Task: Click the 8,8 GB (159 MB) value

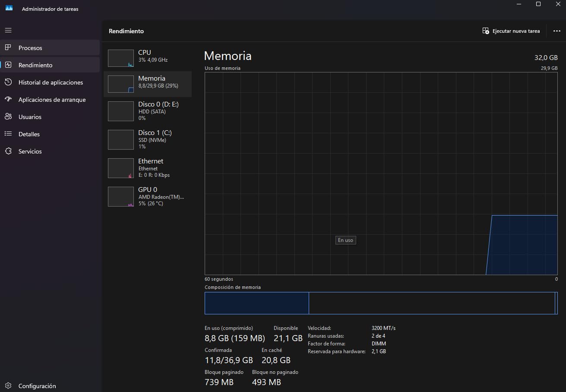Action: (x=235, y=338)
